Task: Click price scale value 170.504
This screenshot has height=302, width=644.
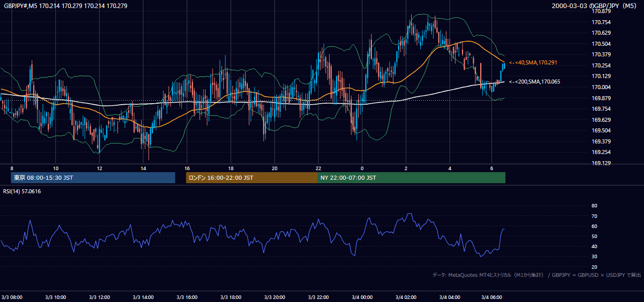Action: pyautogui.click(x=602, y=44)
